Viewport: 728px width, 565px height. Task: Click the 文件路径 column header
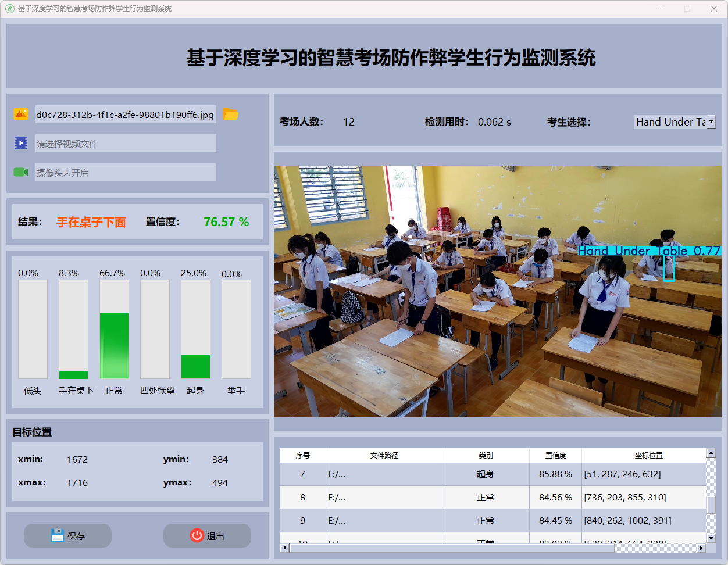coord(384,456)
